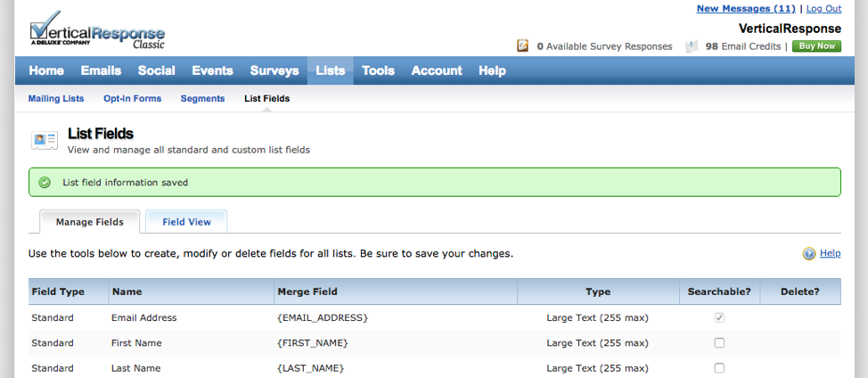
Task: Click Large Text type in First Name row
Action: (597, 343)
